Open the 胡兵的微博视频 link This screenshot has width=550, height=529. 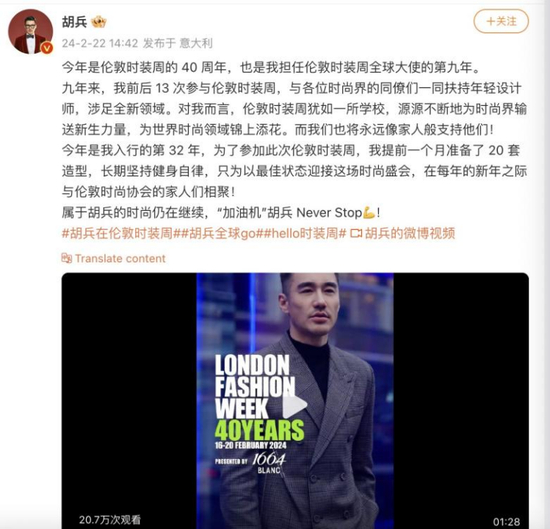pos(410,233)
